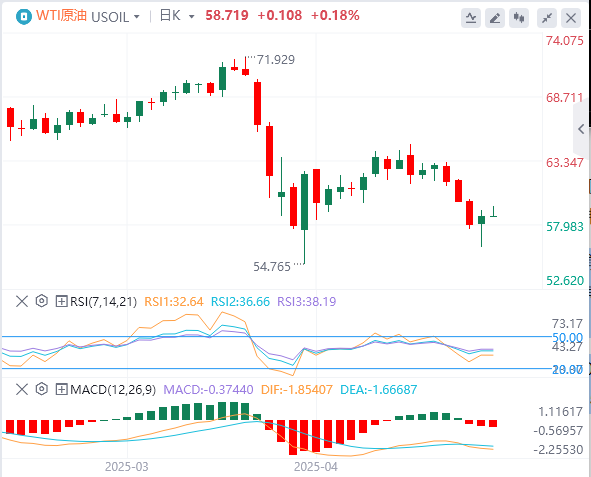Click the 68.711 price axis label
This screenshot has width=591, height=477.
click(565, 98)
